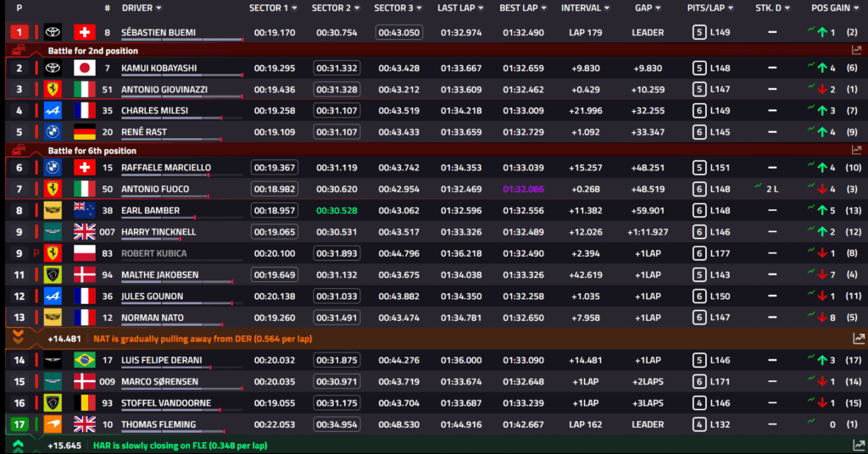The height and width of the screenshot is (454, 868).
Task: Click the # car number column header
Action: pos(108,8)
